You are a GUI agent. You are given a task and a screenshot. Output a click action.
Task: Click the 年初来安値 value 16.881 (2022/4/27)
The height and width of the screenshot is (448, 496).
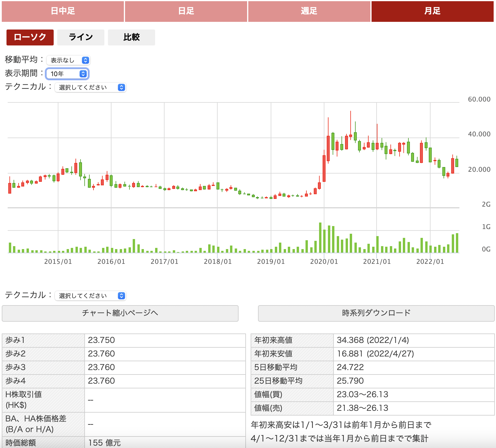click(375, 354)
